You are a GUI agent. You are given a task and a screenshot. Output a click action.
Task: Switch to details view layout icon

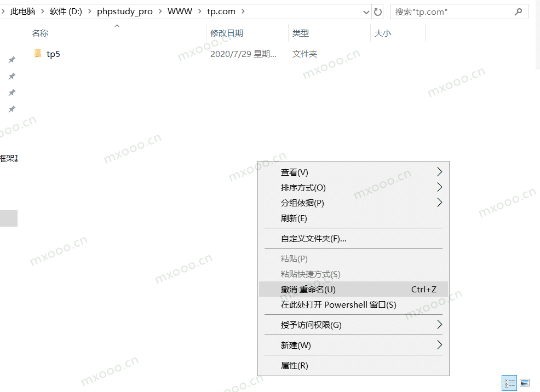click(x=509, y=383)
